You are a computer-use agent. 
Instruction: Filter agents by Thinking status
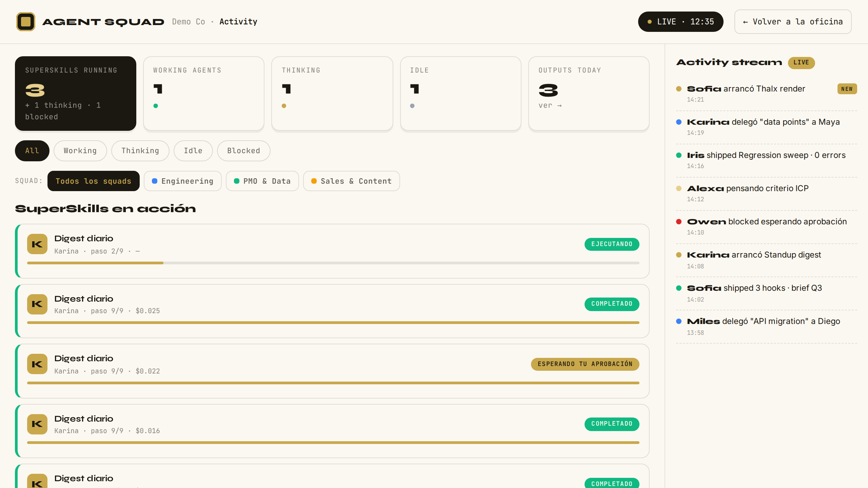click(140, 151)
